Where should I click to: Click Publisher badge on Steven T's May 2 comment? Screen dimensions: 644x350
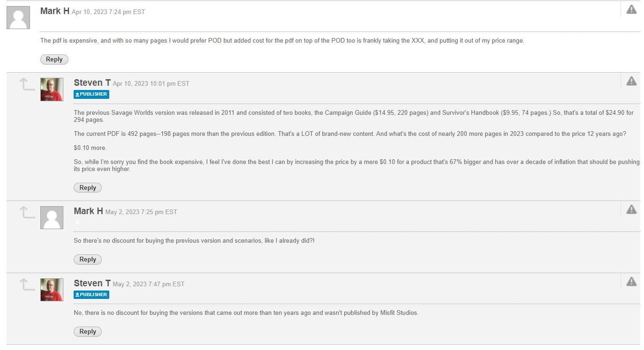[x=91, y=295]
